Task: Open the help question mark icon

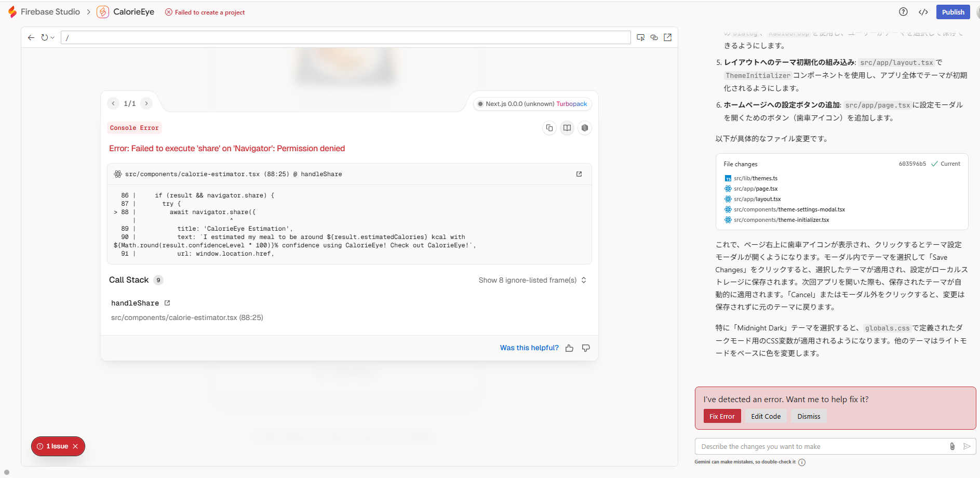Action: tap(903, 12)
